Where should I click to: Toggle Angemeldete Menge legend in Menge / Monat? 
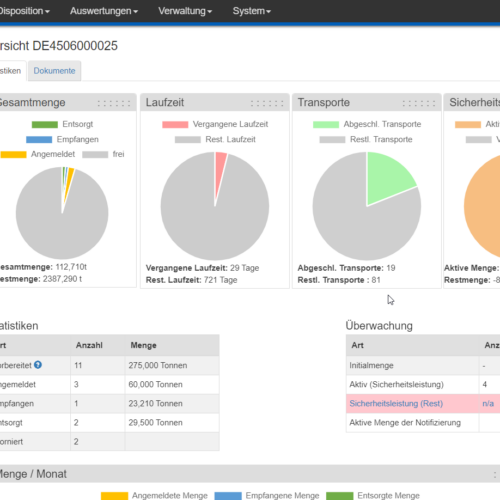click(x=154, y=496)
